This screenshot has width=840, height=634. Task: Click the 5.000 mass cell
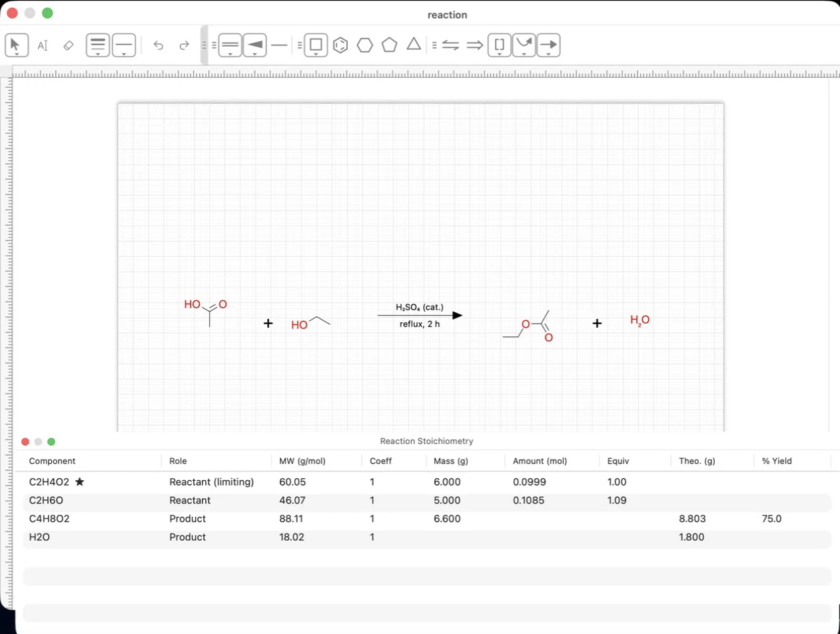point(447,500)
